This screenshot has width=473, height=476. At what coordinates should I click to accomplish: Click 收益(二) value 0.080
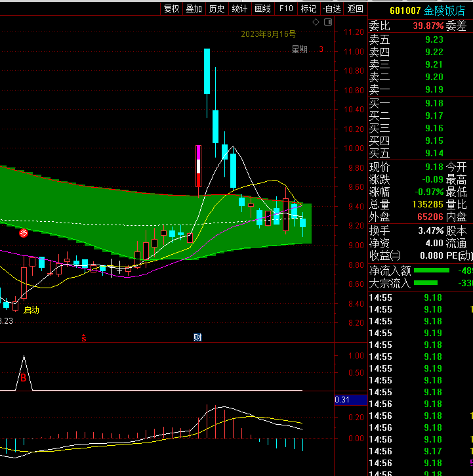click(x=432, y=255)
